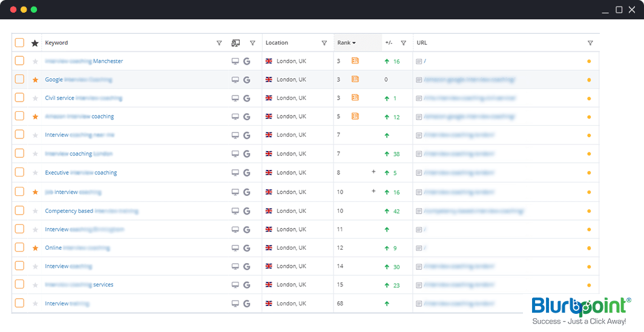The image size is (644, 332).
Task: Open the Keyword column filter
Action: (x=219, y=43)
